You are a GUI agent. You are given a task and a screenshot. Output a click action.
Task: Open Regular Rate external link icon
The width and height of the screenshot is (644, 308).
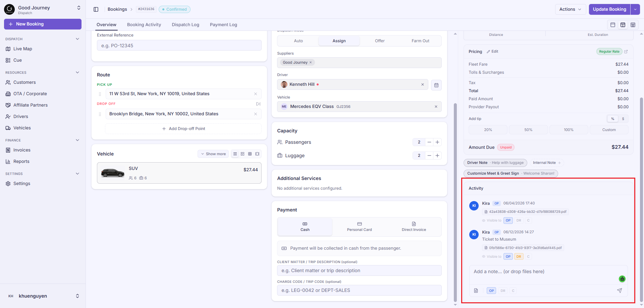coord(626,52)
